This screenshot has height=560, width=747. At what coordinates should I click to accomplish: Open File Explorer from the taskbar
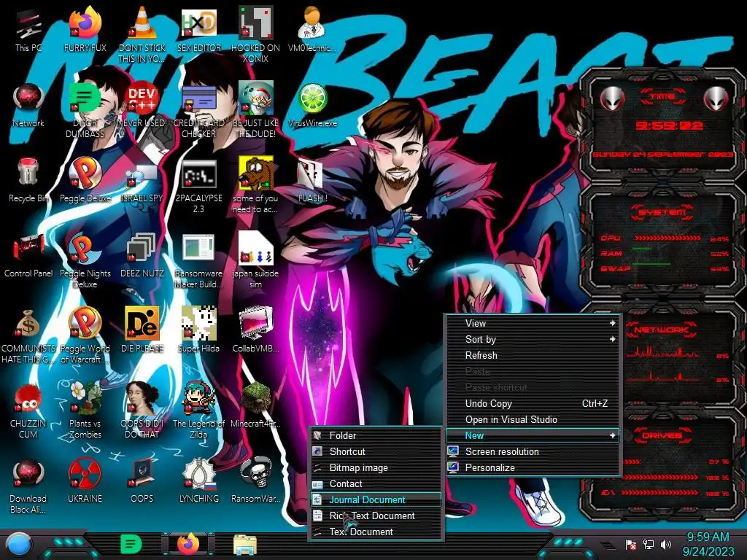click(x=245, y=545)
